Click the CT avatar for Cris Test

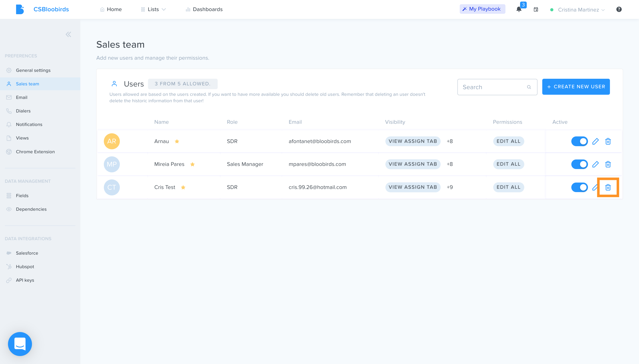(x=112, y=187)
